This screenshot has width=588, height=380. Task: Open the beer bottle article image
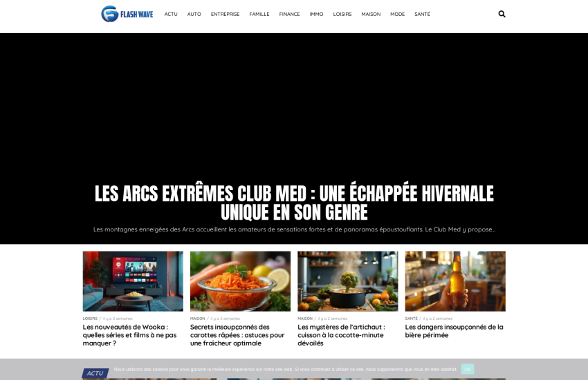(x=455, y=281)
